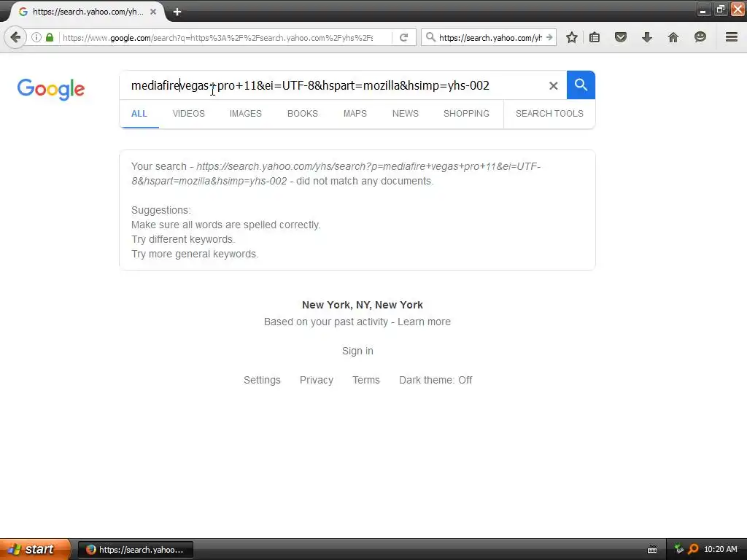Open the downloads arrow icon
Viewport: 747px width, 560px height.
(646, 37)
